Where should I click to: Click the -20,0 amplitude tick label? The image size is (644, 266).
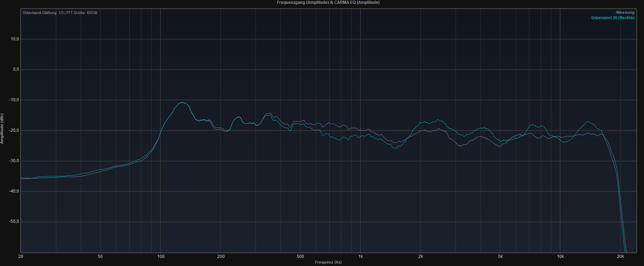[14, 130]
